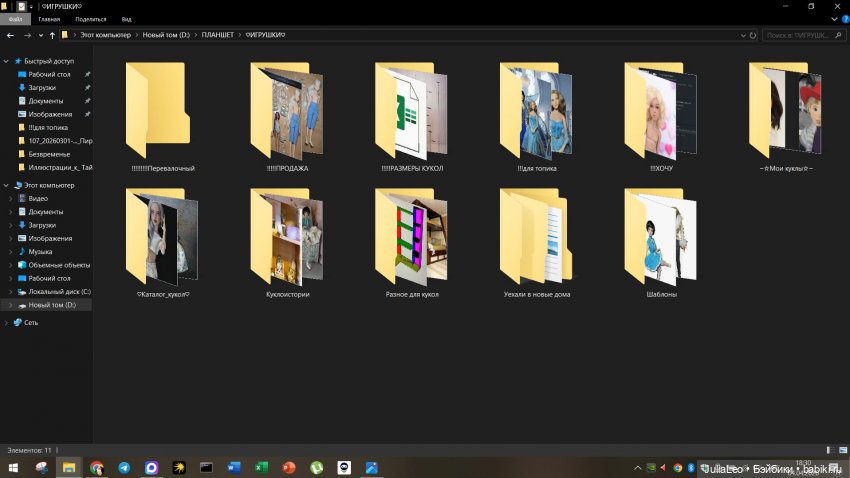Open the recent locations dropdown arrow

(40, 35)
